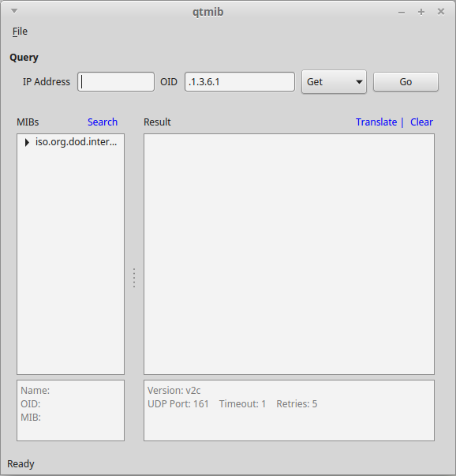Click the "MIBs" panel label

click(x=28, y=122)
